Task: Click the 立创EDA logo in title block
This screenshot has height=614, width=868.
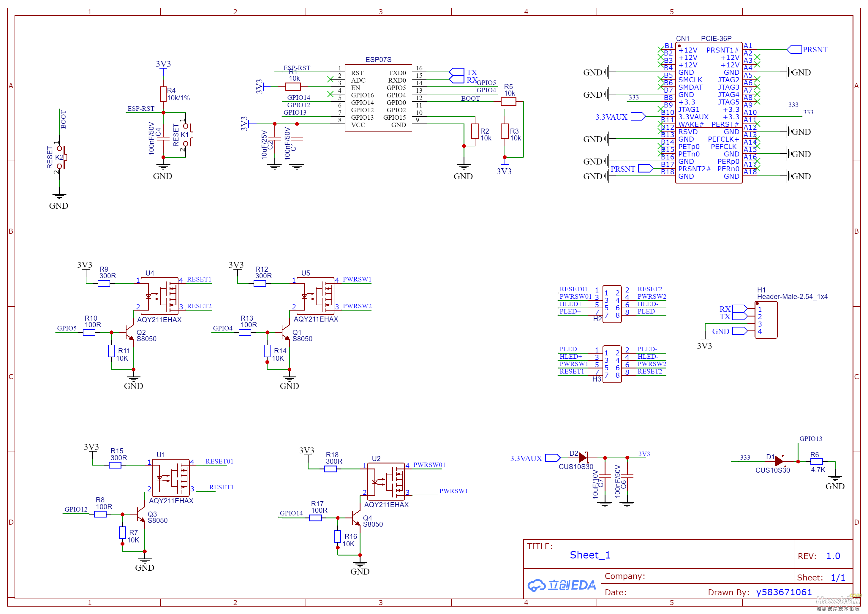Action: (562, 585)
